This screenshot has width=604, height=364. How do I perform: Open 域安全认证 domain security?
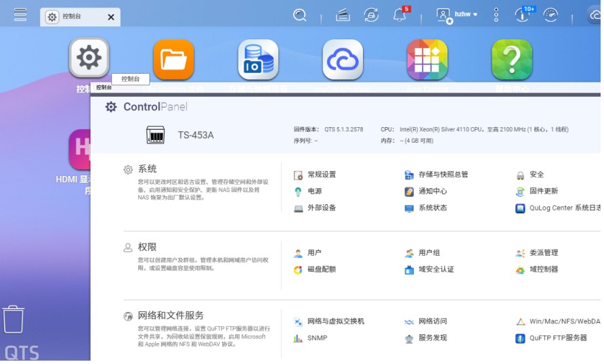pyautogui.click(x=429, y=270)
